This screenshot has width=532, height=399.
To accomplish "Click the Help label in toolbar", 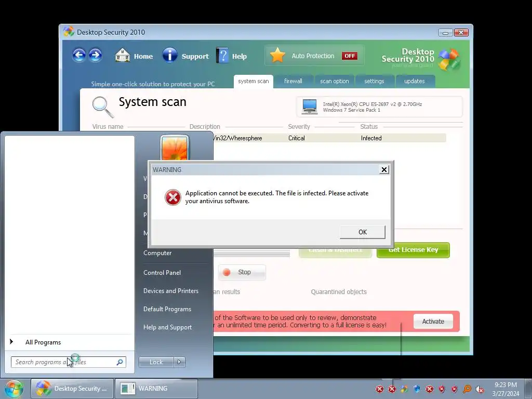I will tap(240, 56).
